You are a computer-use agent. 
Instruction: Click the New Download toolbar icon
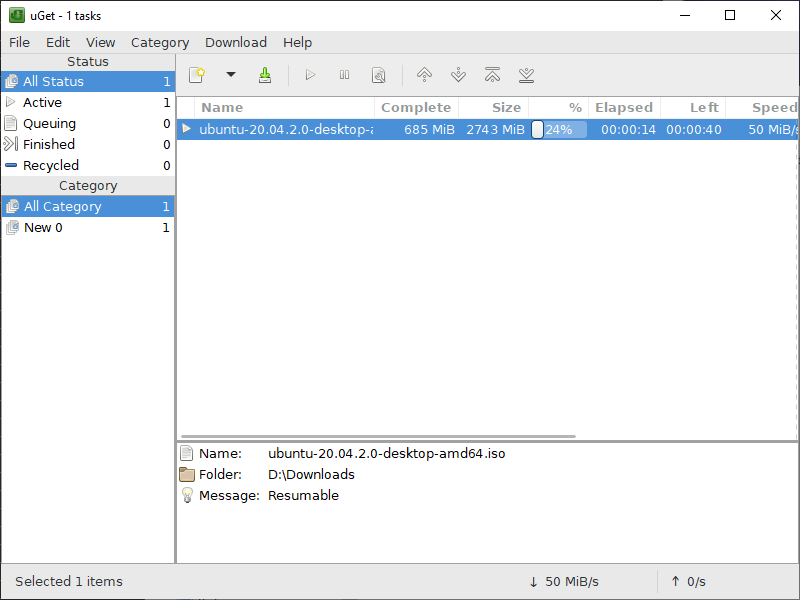197,75
